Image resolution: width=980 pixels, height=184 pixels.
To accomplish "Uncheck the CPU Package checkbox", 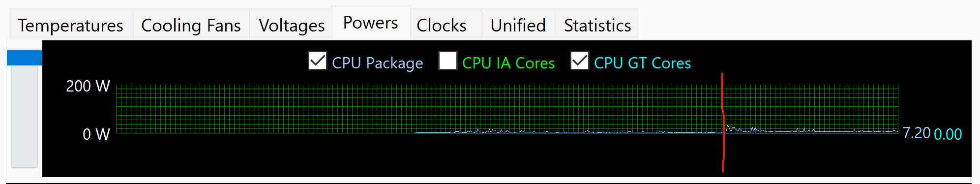I will click(318, 61).
